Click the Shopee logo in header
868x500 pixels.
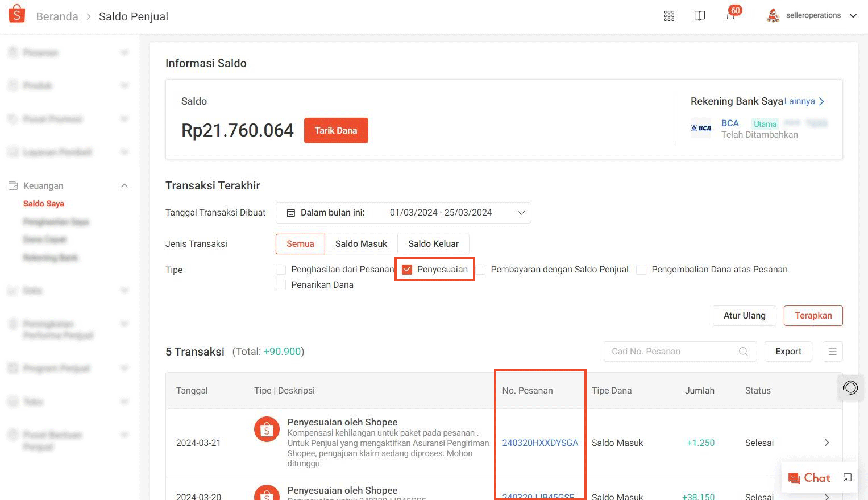tap(17, 14)
